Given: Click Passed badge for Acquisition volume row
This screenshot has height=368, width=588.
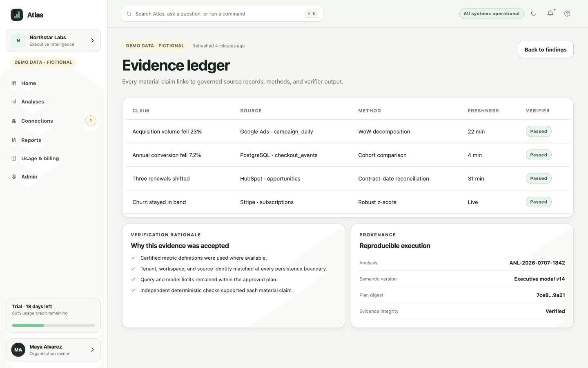Looking at the screenshot, I should 539,131.
